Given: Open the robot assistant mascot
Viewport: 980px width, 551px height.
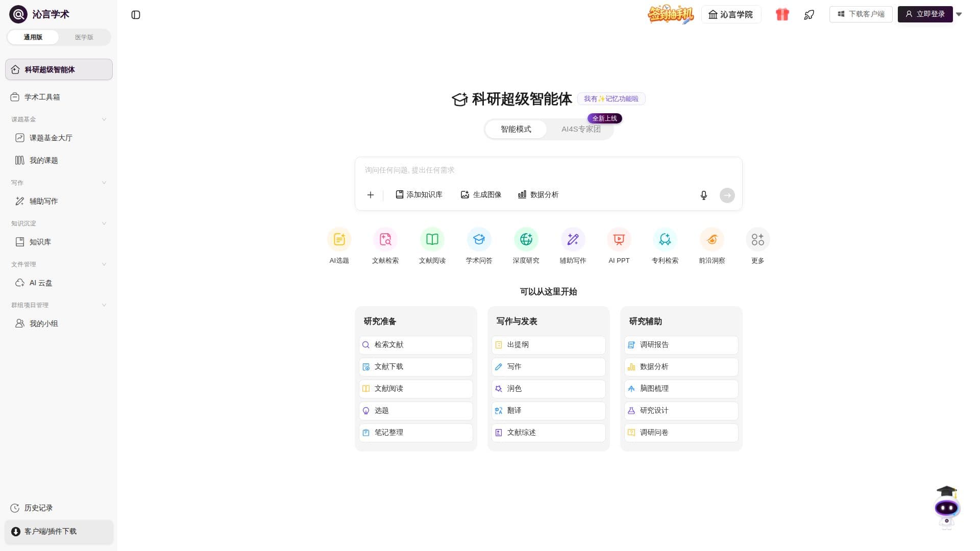Looking at the screenshot, I should [x=947, y=507].
